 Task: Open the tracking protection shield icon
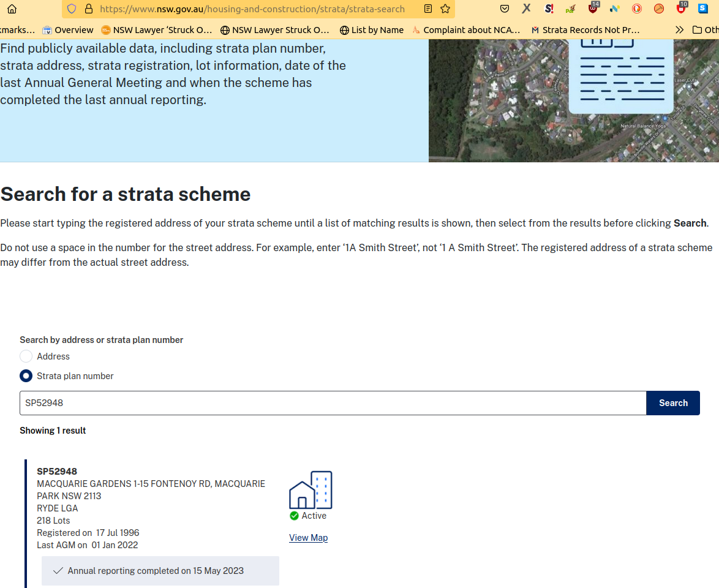[x=72, y=9]
